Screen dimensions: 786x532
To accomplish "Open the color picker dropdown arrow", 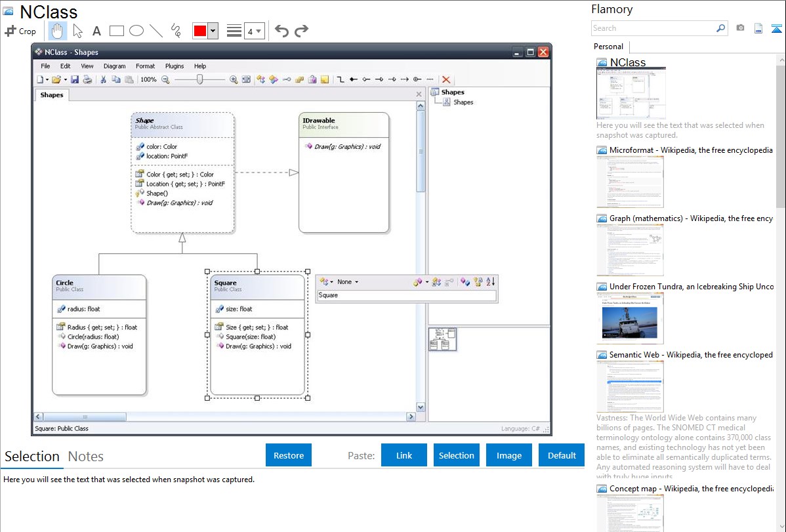I will [213, 31].
